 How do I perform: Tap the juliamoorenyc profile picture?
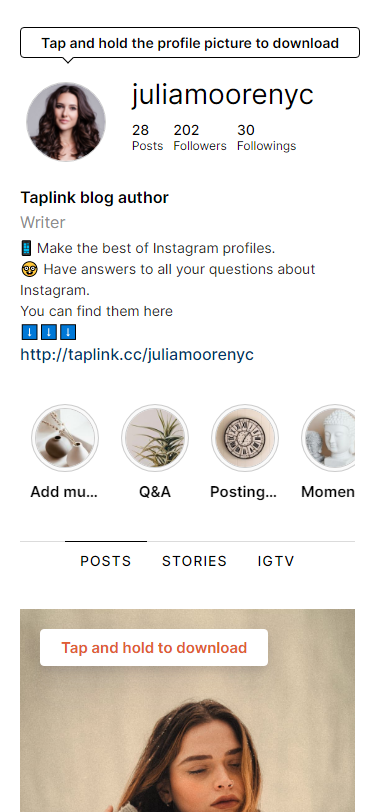click(66, 122)
